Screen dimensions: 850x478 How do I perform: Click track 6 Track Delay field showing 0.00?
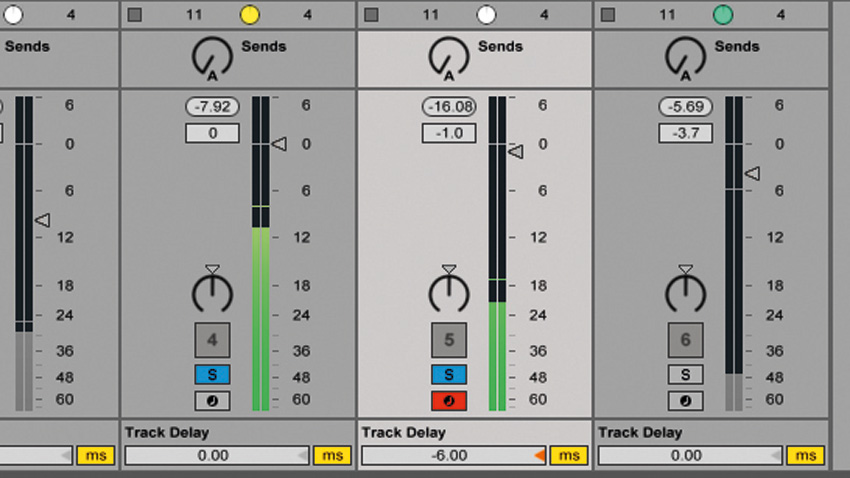[x=691, y=455]
